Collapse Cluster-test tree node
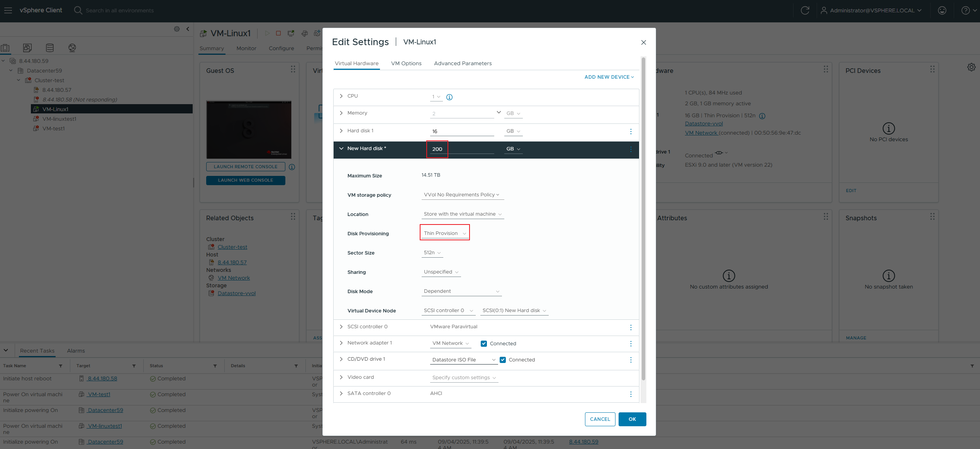Image resolution: width=980 pixels, height=449 pixels. coord(19,80)
